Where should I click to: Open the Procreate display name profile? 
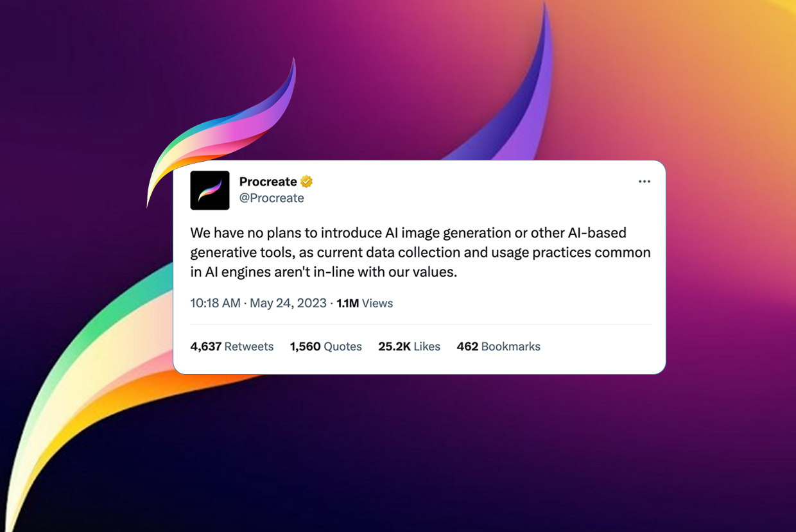click(268, 182)
